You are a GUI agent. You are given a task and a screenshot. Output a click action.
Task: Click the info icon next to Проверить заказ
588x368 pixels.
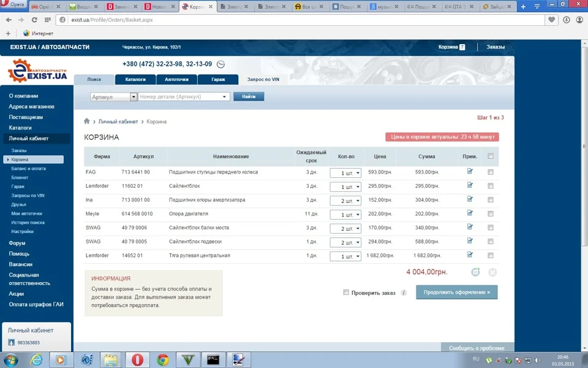click(404, 293)
